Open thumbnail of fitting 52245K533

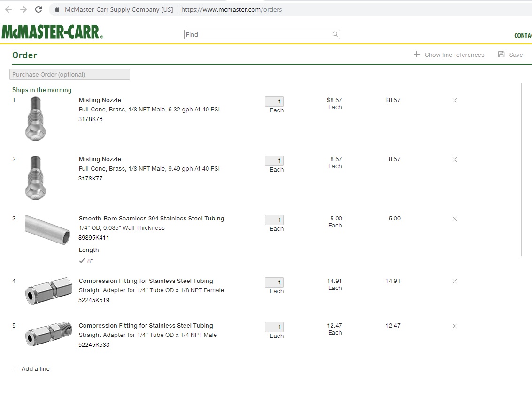point(49,334)
